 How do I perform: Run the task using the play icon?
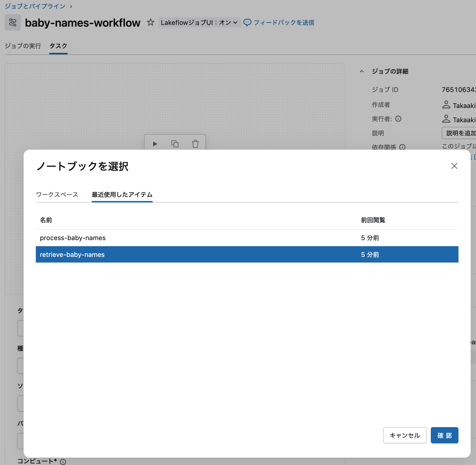[x=155, y=144]
